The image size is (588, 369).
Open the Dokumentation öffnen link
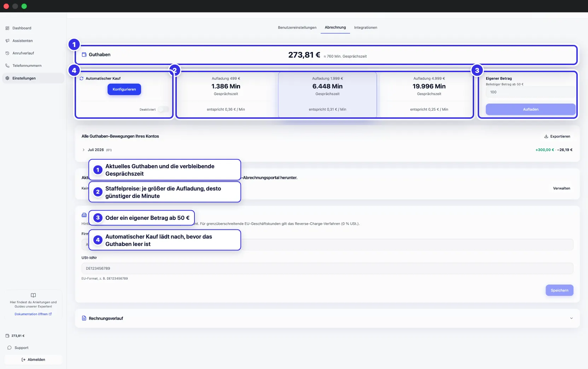tap(33, 314)
